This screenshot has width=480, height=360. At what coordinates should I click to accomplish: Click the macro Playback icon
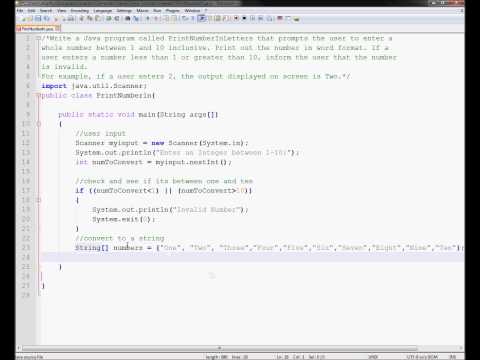click(x=253, y=19)
